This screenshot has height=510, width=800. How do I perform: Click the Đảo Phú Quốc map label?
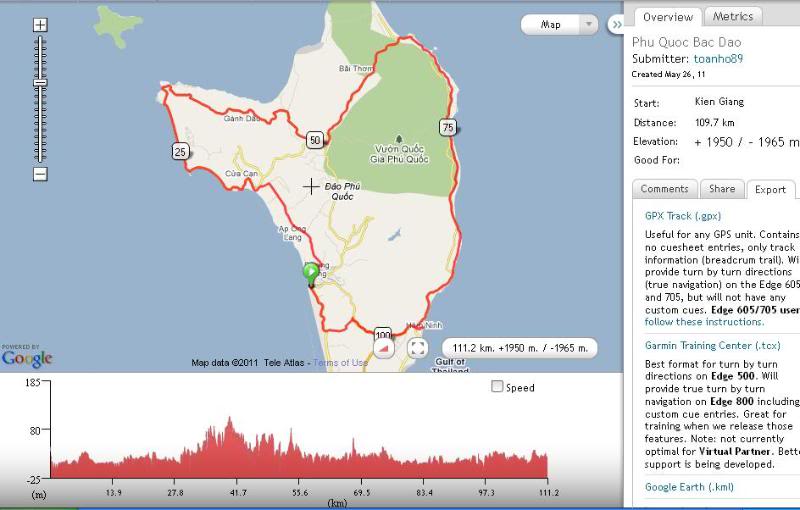[342, 191]
